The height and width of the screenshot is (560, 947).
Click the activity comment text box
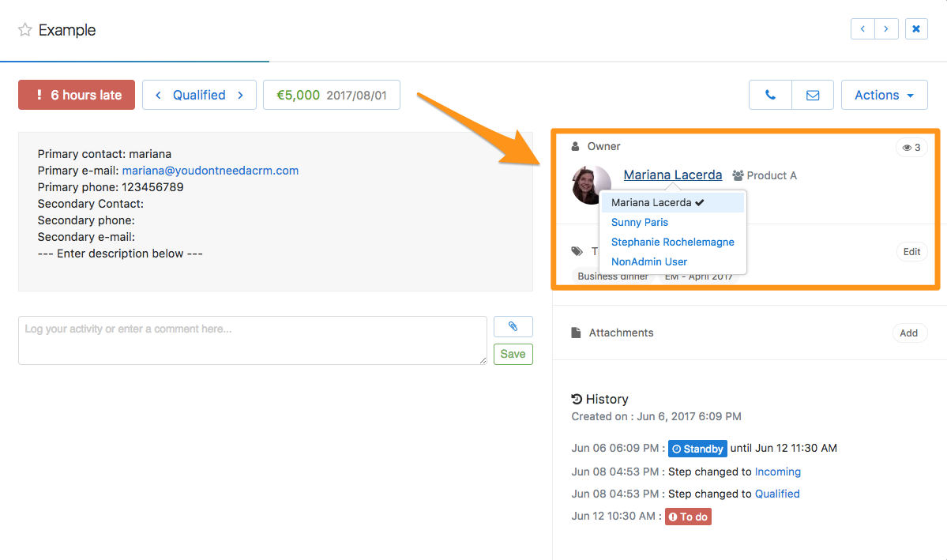[252, 340]
